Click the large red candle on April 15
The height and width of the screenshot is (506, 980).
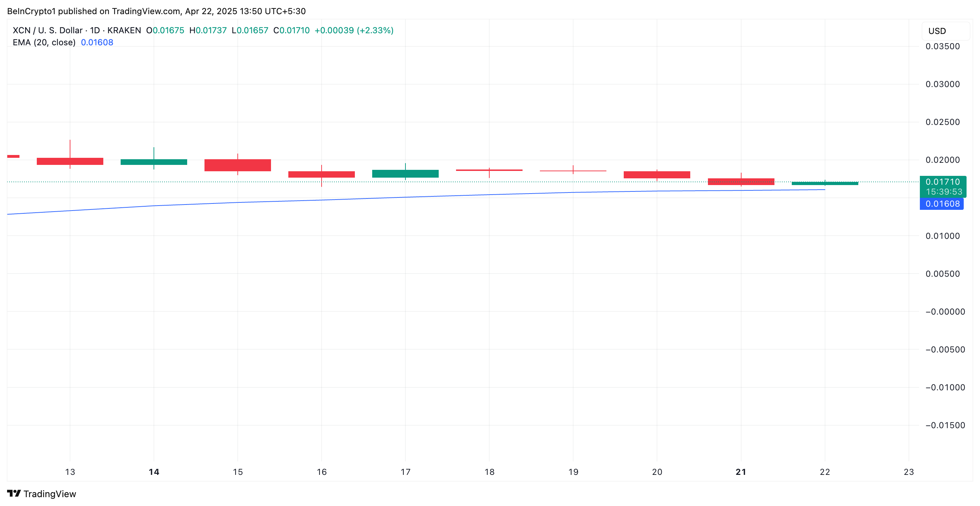tap(237, 165)
